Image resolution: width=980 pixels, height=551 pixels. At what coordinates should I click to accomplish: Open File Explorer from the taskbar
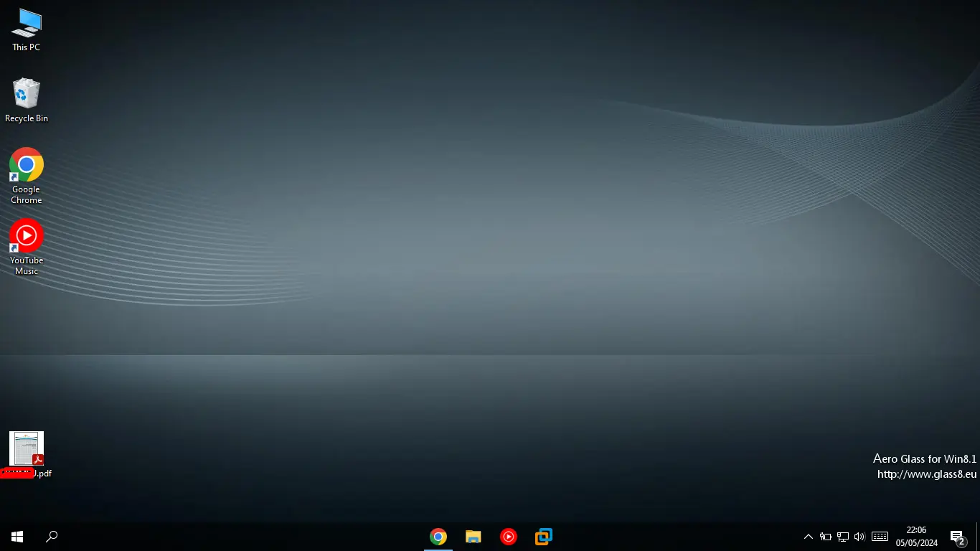coord(473,537)
